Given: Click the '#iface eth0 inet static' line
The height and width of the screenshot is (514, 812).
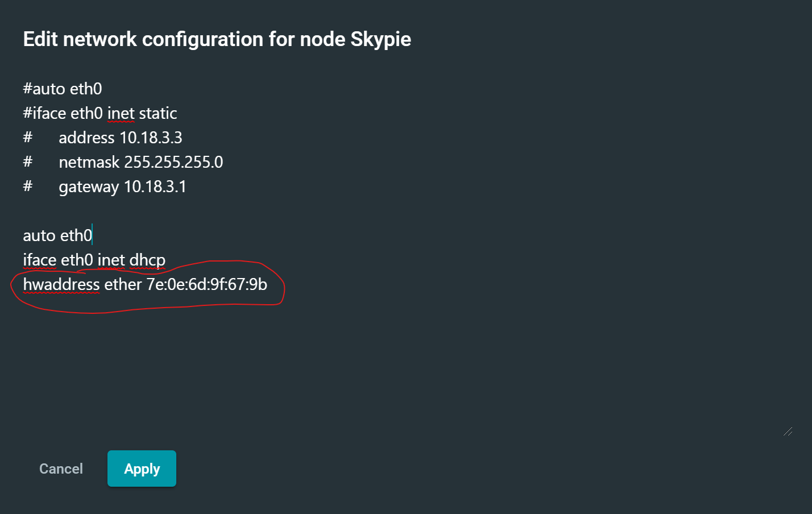Looking at the screenshot, I should pyautogui.click(x=100, y=113).
